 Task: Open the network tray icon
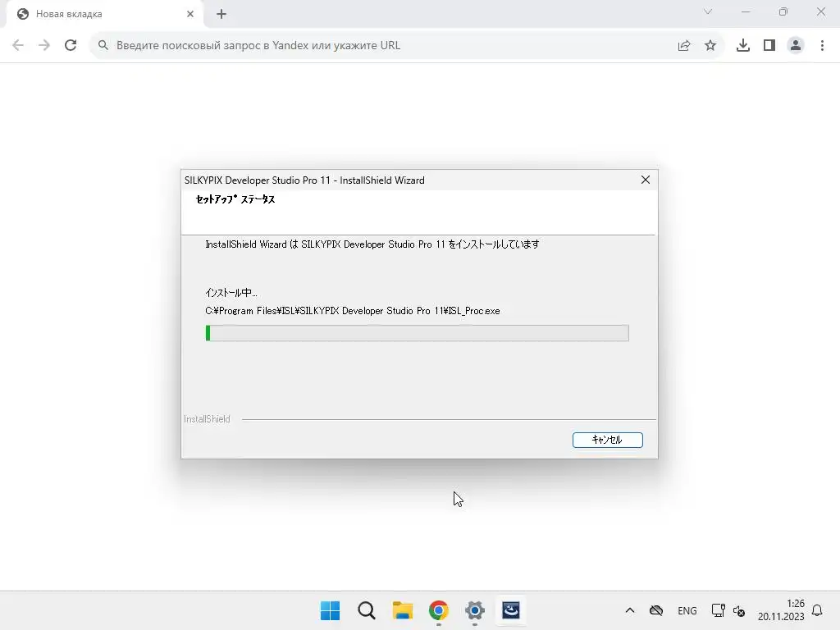(718, 610)
